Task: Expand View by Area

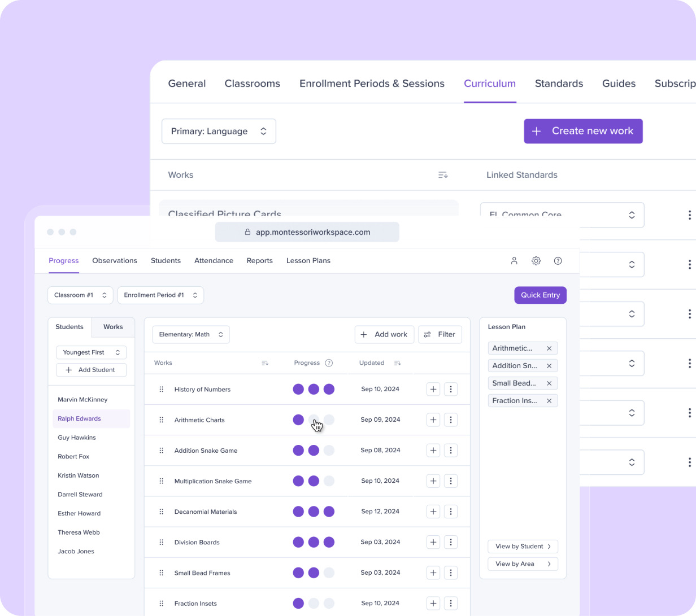Action: (523, 564)
